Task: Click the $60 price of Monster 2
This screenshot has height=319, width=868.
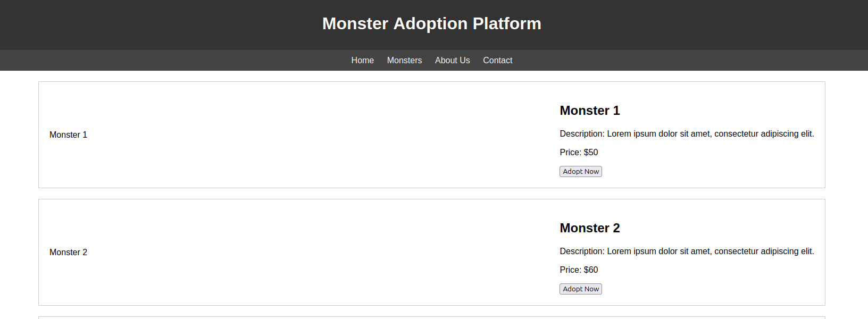Action: pos(590,270)
